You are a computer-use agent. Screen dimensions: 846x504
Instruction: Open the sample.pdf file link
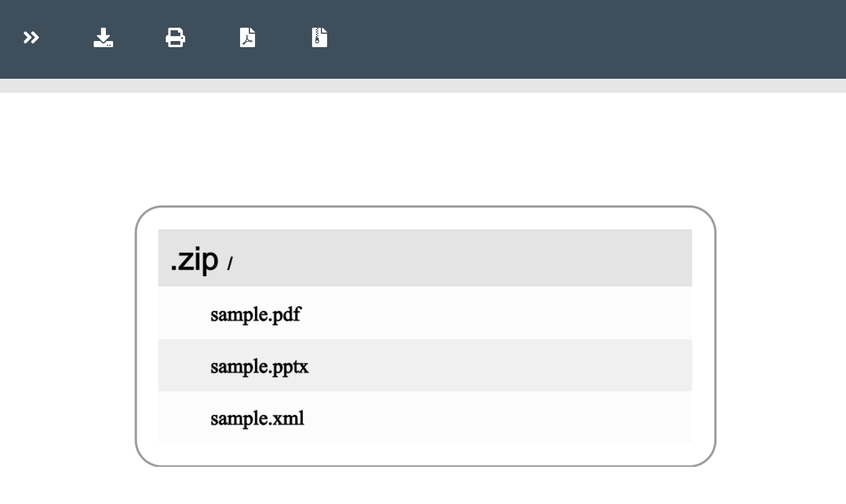[x=255, y=314]
